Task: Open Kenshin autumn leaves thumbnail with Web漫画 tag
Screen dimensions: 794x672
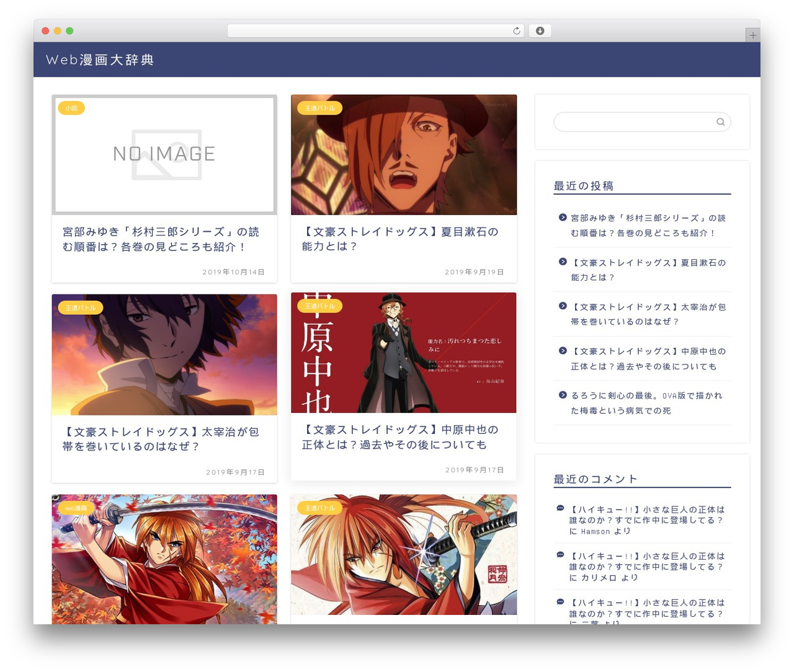Action: pyautogui.click(x=164, y=559)
